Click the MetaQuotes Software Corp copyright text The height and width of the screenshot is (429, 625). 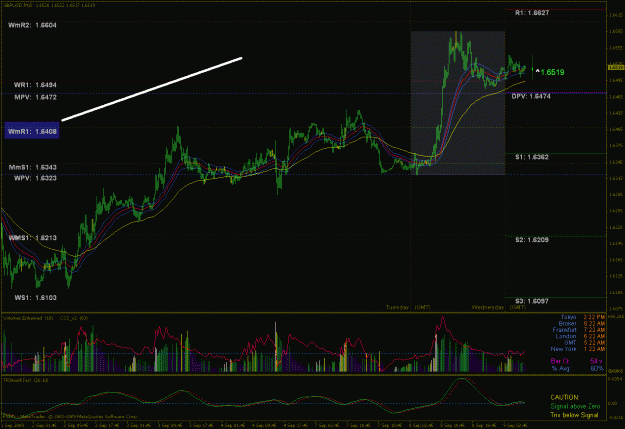tap(94, 417)
